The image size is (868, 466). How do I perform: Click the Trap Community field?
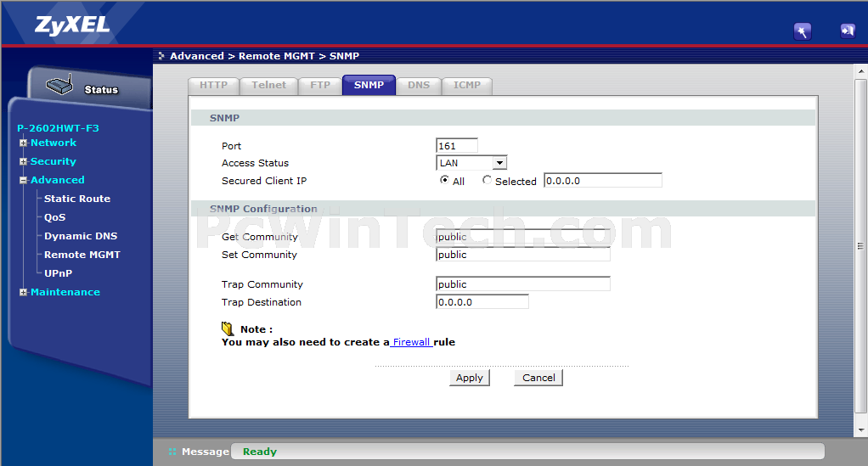522,284
